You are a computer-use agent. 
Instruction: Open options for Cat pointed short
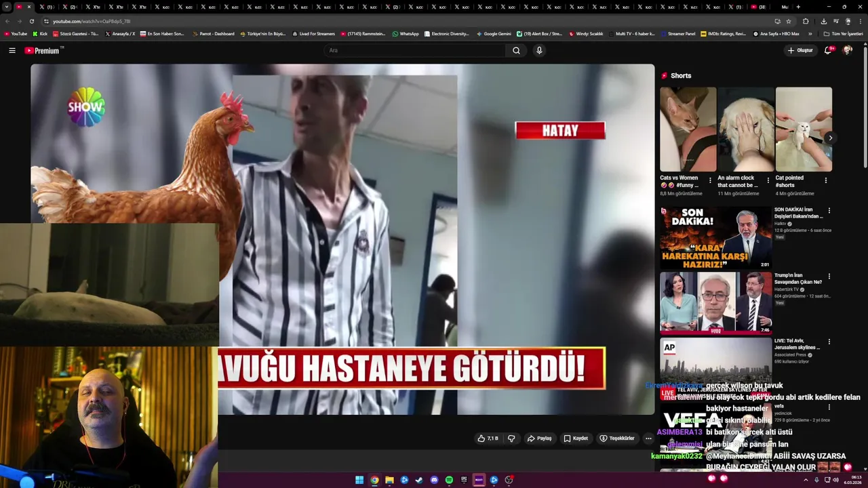(x=825, y=180)
